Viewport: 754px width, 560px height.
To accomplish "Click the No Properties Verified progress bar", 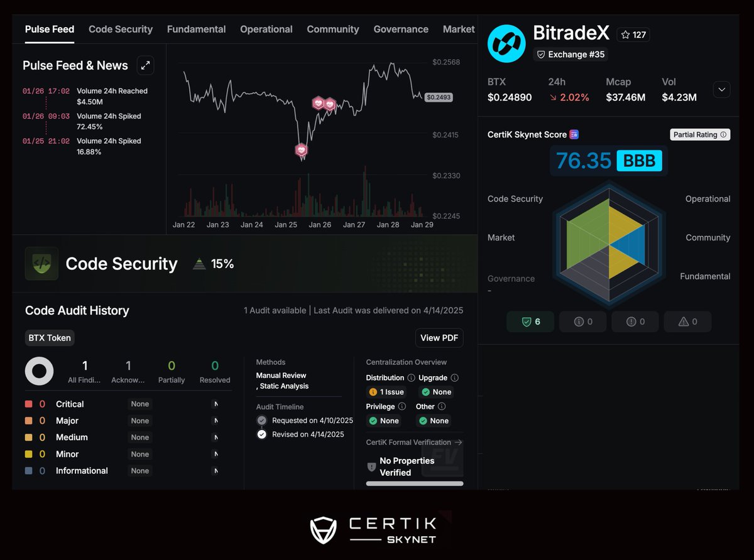I will pos(415,483).
